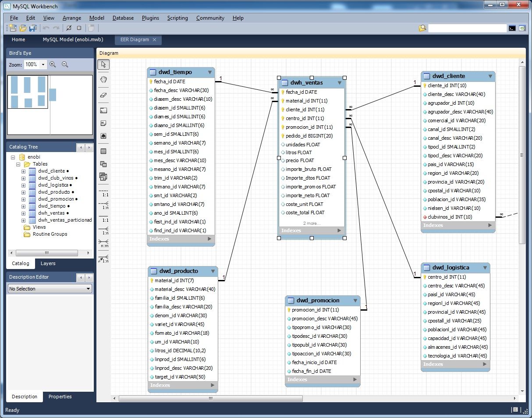Click the save model toolbar icon
Image resolution: width=532 pixels, height=418 pixels.
tap(33, 28)
